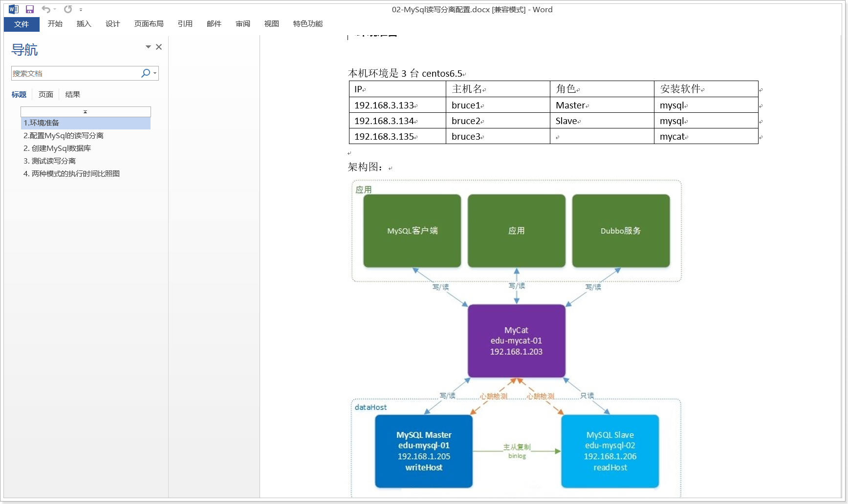Viewport: 848px width, 504px height.
Task: Click the Master role cell
Action: (602, 105)
